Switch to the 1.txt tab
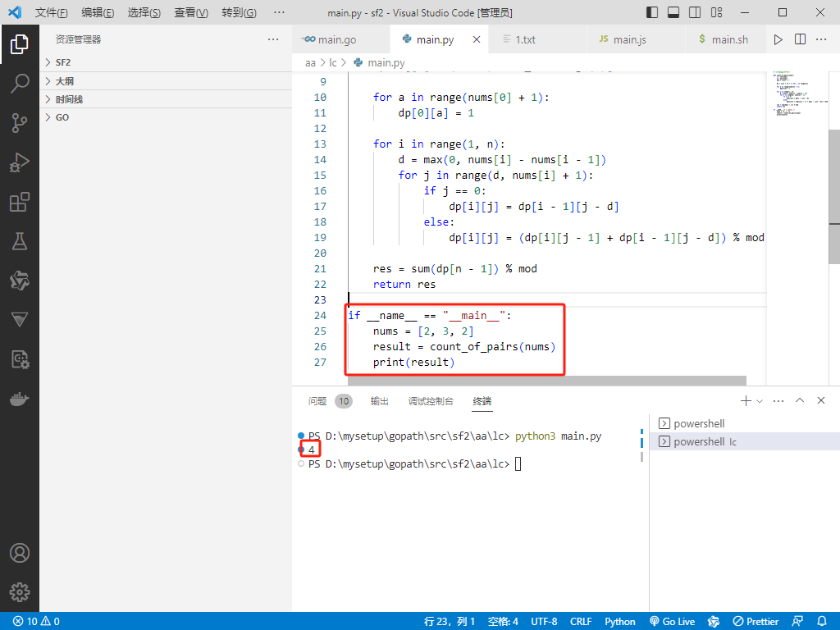 point(538,39)
